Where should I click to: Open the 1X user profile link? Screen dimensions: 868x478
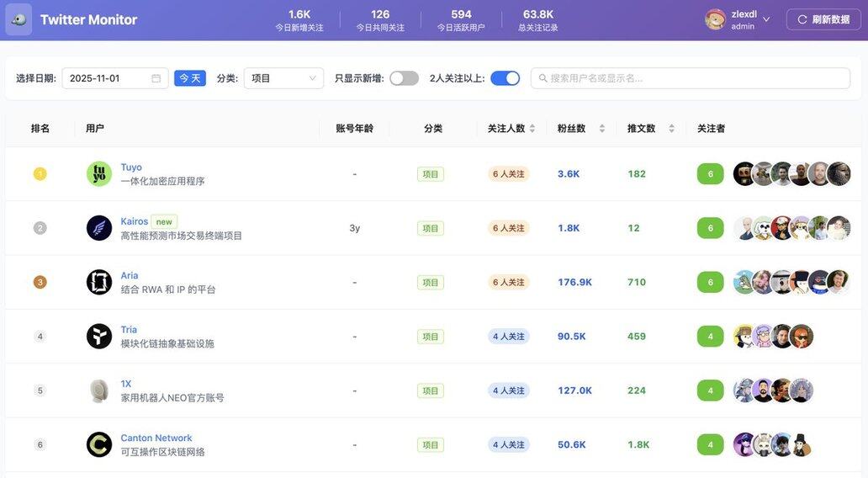click(126, 384)
